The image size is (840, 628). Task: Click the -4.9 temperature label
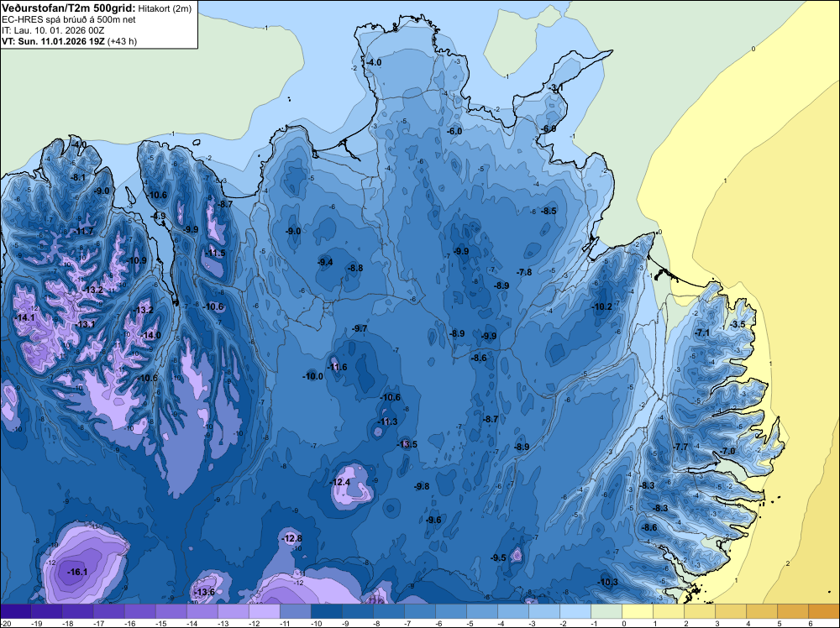(x=159, y=216)
